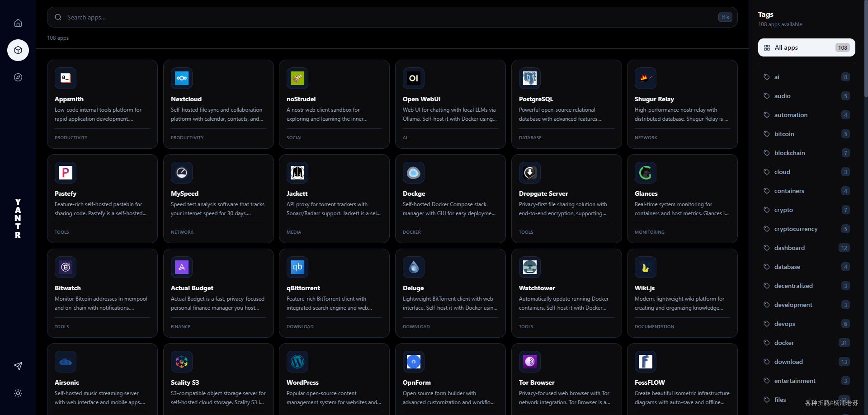Filter by the blockchain tag

click(807, 153)
